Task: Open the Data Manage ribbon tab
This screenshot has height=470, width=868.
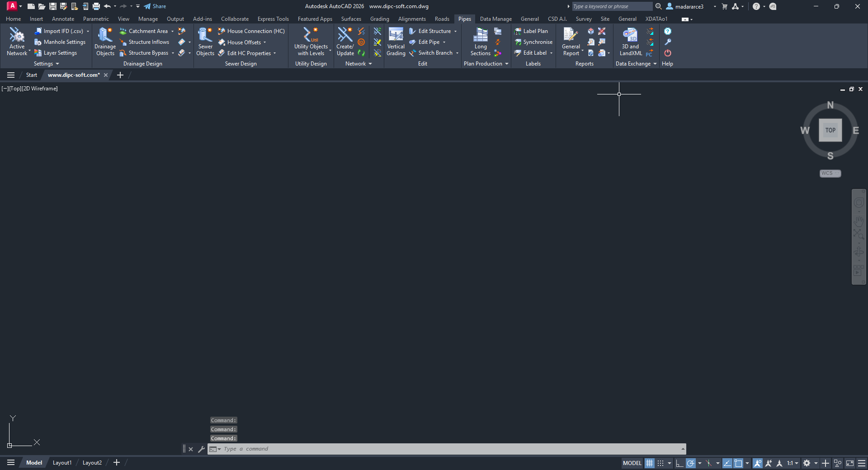Action: 495,19
